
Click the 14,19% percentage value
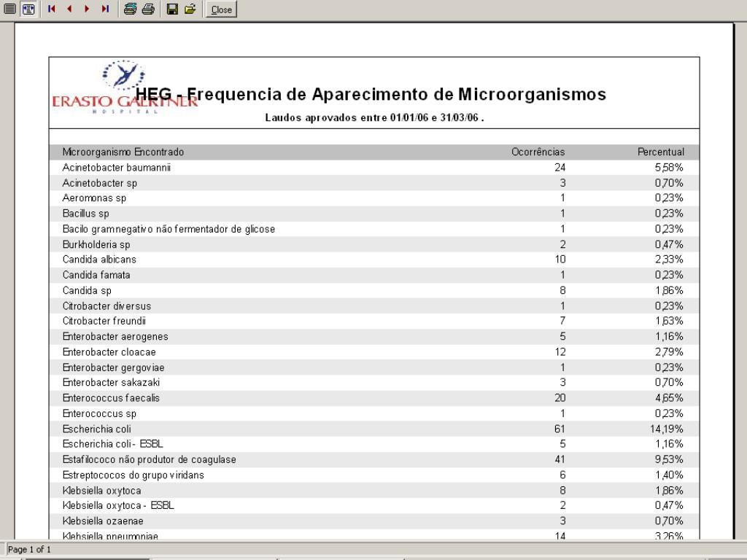click(x=667, y=429)
